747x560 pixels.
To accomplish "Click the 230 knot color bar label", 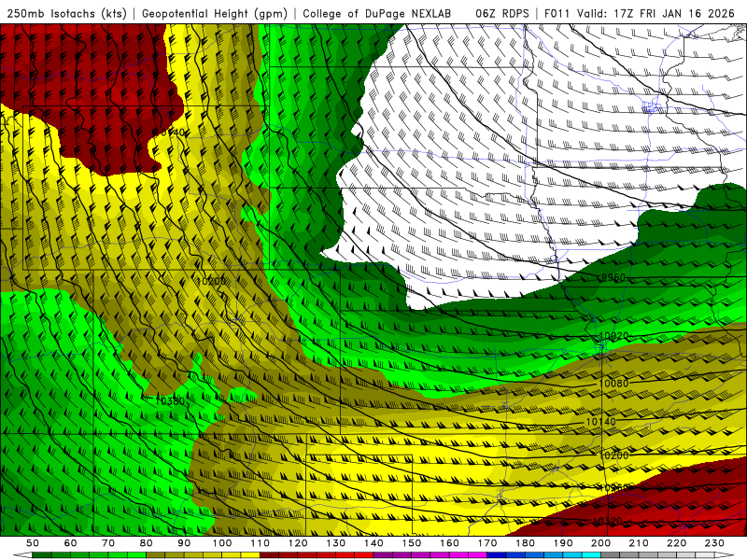I will [714, 543].
